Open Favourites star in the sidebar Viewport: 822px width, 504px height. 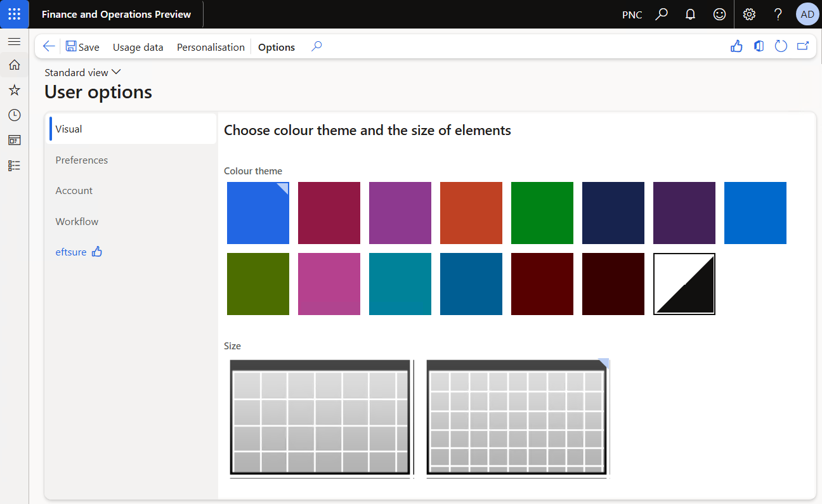coord(14,90)
